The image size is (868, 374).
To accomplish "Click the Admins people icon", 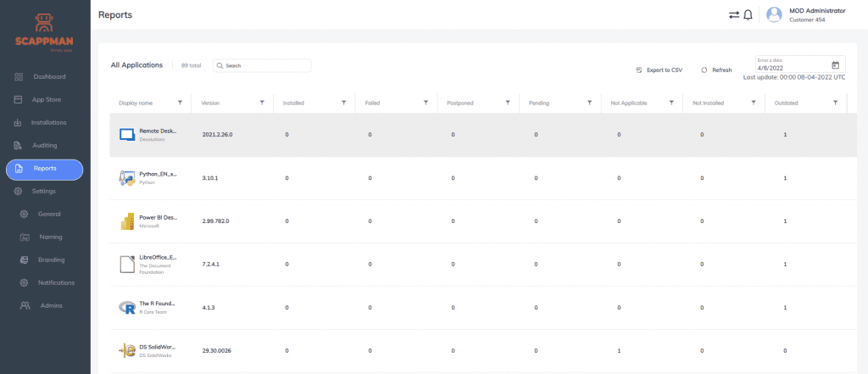I will click(25, 305).
